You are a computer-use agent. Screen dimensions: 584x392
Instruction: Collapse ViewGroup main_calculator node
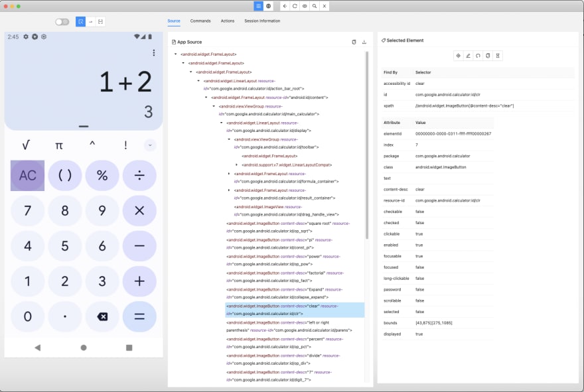214,106
